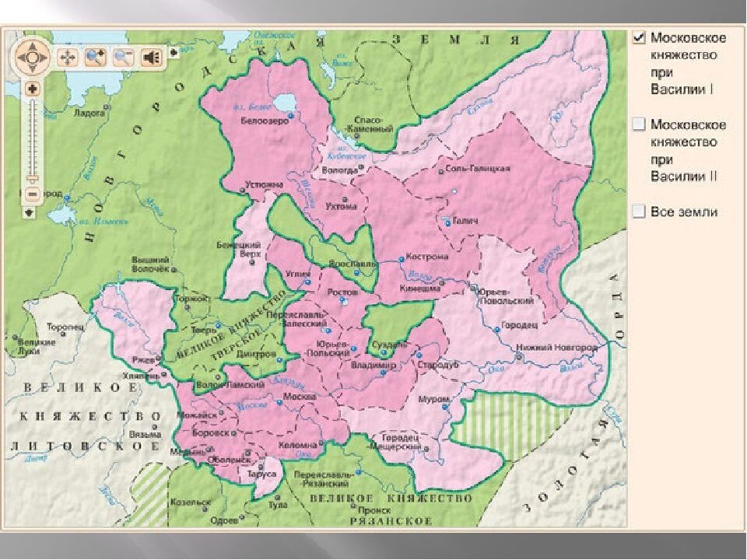Image resolution: width=747 pixels, height=560 pixels.
Task: Toggle the sound speaker icon
Action: click(x=151, y=57)
